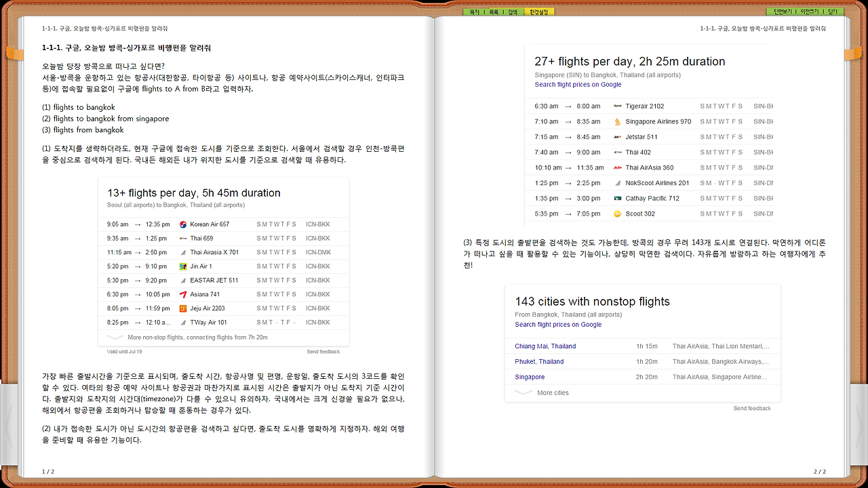
Task: Expand the More cities chevron
Action: [523, 392]
